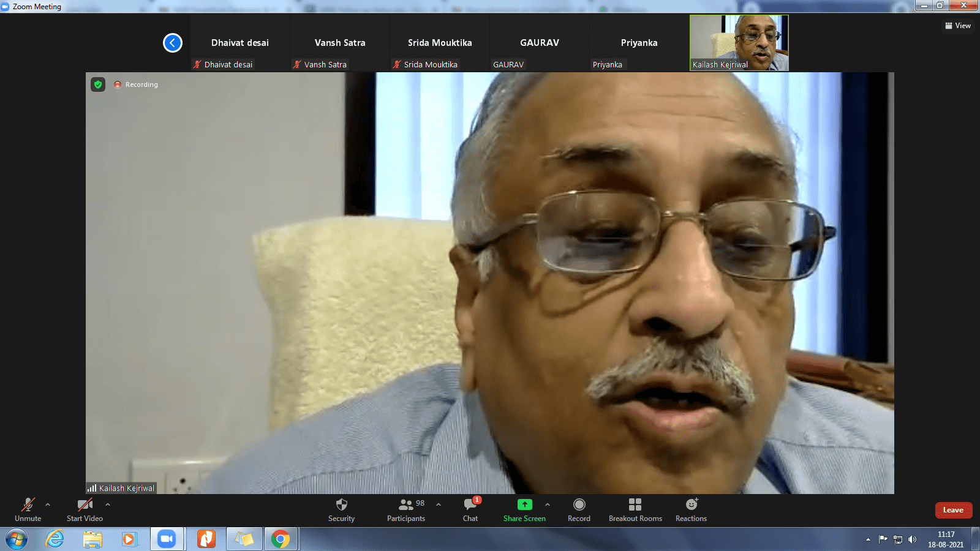980x551 pixels.
Task: Expand video options arrow beside Start Video
Action: coord(108,504)
